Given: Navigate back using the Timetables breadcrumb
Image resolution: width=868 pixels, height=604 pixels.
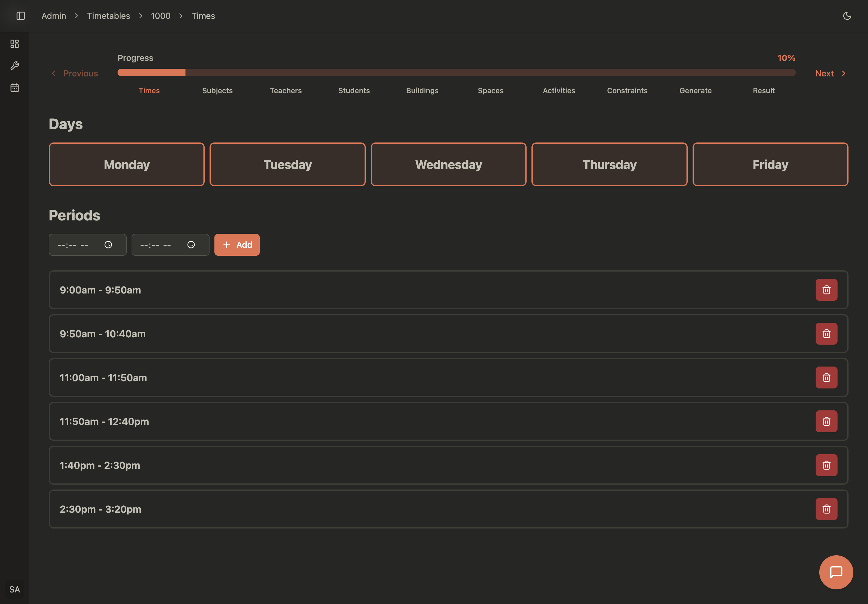Looking at the screenshot, I should coord(108,16).
